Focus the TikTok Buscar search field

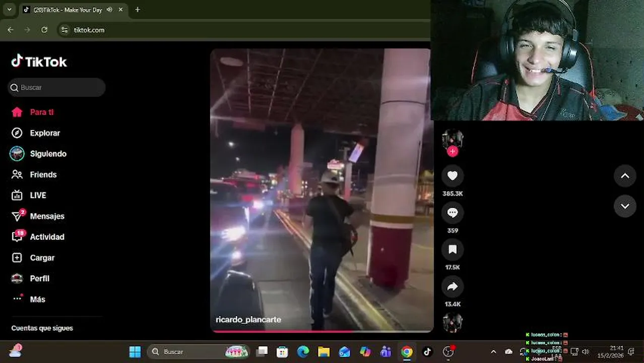click(56, 87)
